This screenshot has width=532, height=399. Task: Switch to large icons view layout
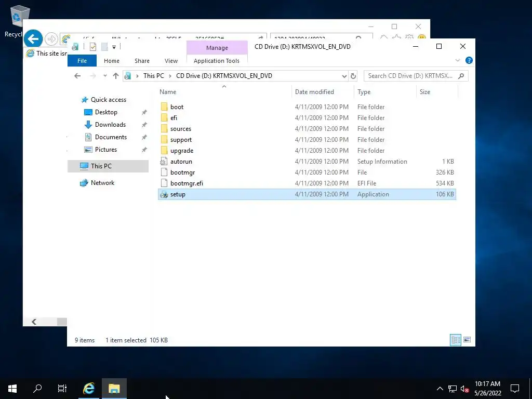pyautogui.click(x=467, y=340)
